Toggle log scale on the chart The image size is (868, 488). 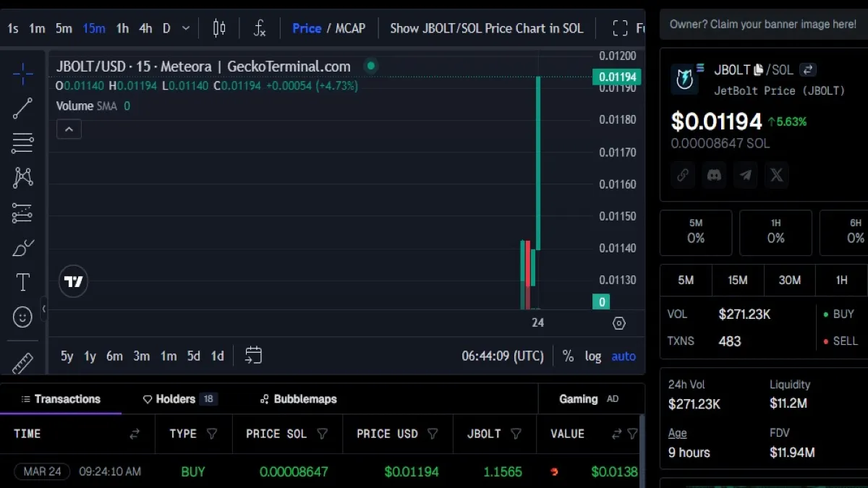pyautogui.click(x=593, y=356)
